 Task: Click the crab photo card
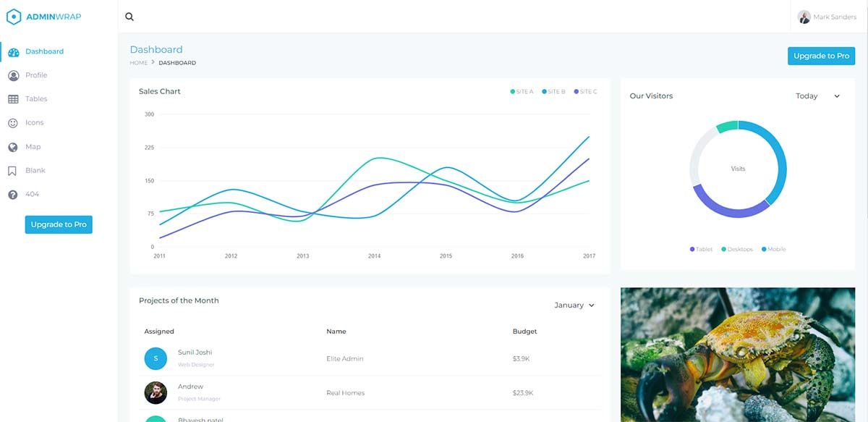coord(738,355)
